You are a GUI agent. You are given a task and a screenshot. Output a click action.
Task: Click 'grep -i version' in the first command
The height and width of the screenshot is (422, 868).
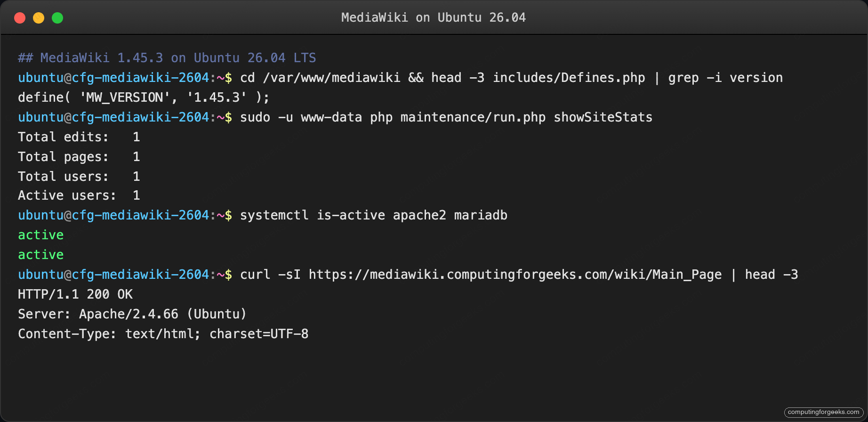point(725,78)
